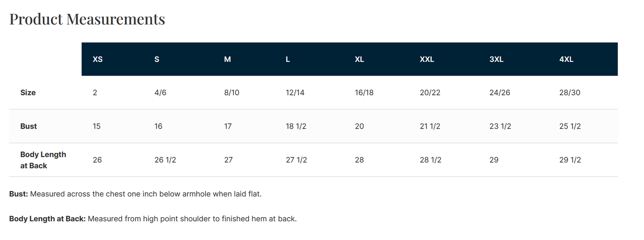Click the 8/10 size value

coord(232,93)
